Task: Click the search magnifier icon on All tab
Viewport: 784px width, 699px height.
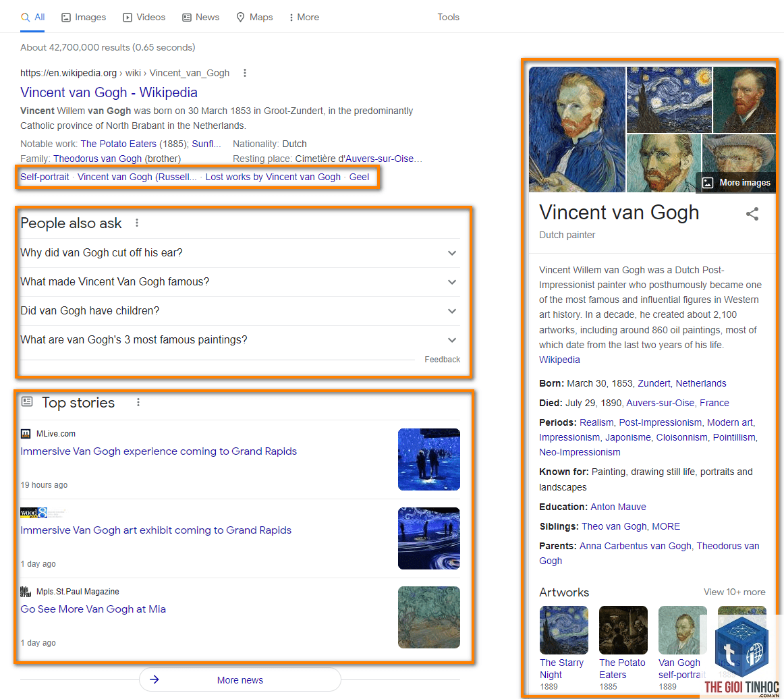Action: click(25, 18)
